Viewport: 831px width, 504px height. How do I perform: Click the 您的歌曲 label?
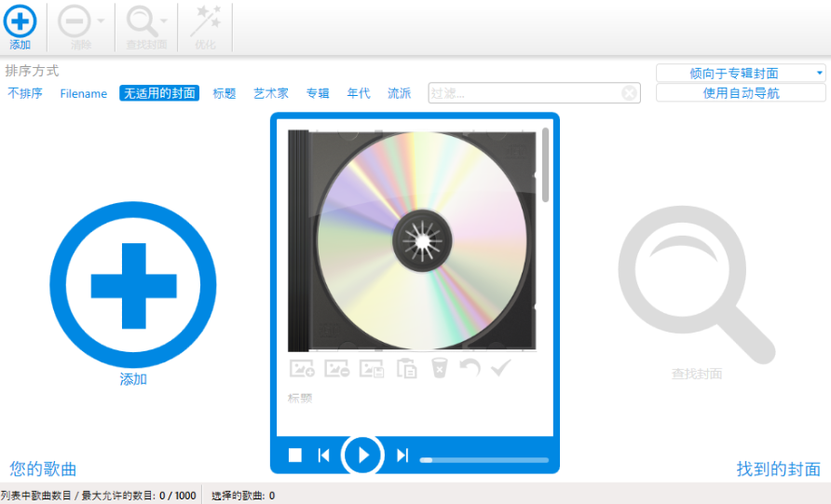pos(43,469)
